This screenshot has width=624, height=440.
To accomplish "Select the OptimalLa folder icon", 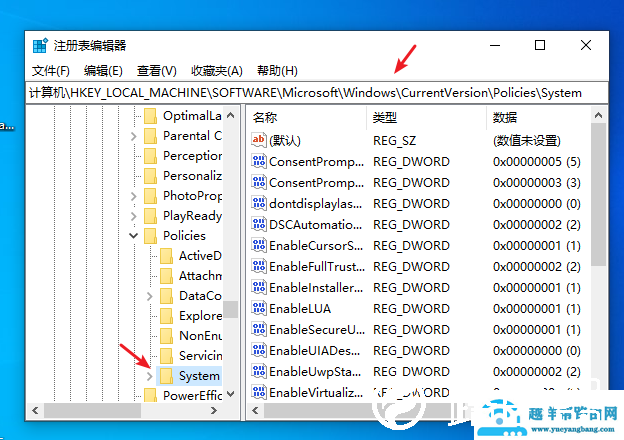I will (x=150, y=116).
